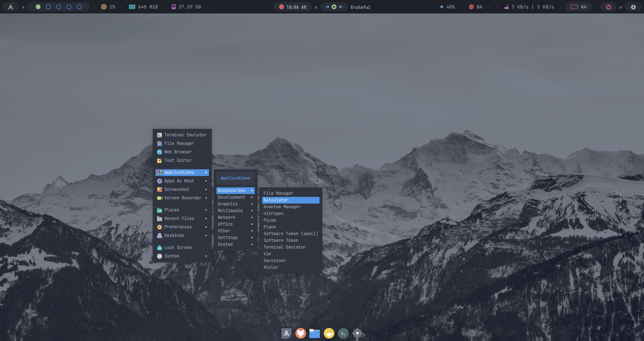
Task: Launch the fox browser icon in the dock
Action: (x=300, y=333)
